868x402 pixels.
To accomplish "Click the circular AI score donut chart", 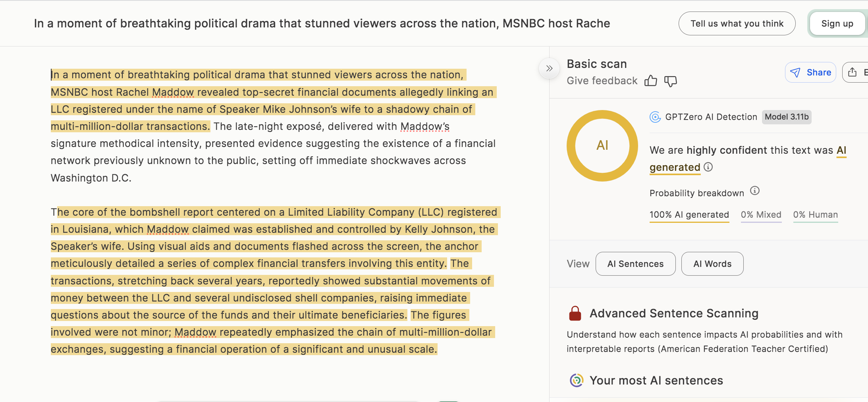I will (602, 146).
